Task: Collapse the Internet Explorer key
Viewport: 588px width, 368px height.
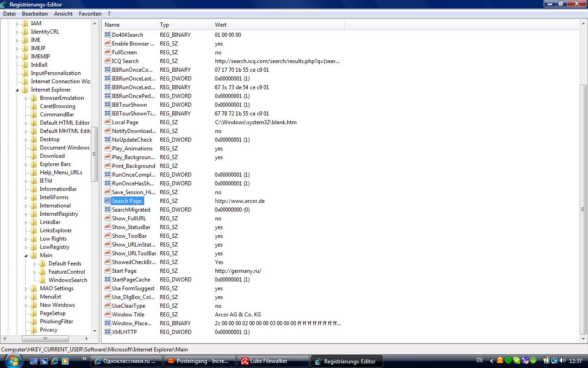Action: 17,90
